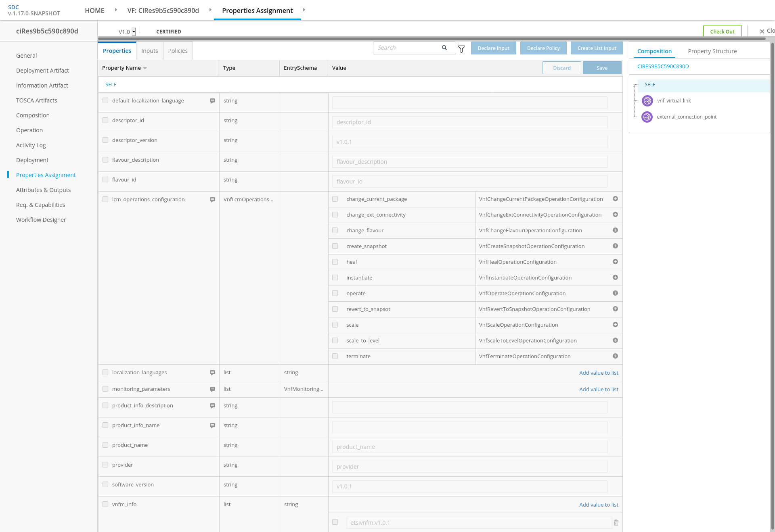Check the terminate operation checkbox

click(x=335, y=356)
